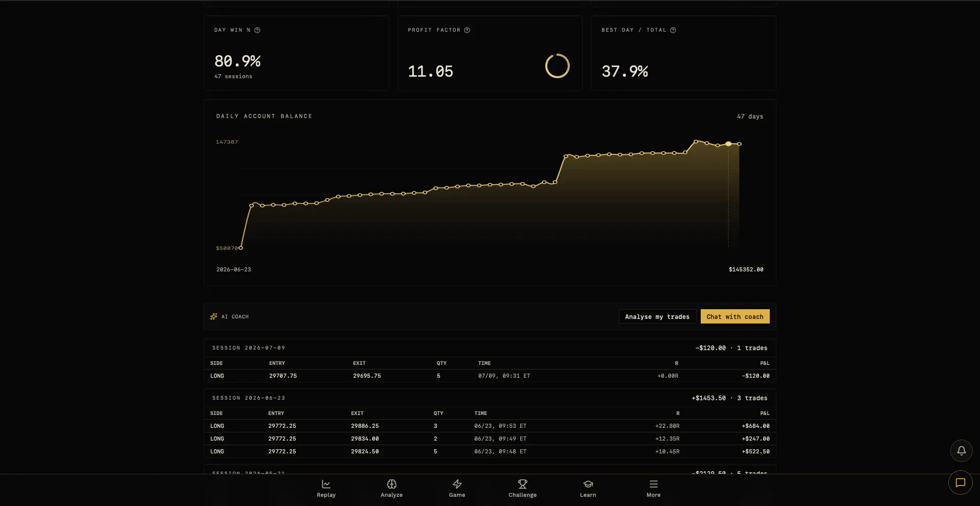Click the 11.05 profit factor value
Image resolution: width=980 pixels, height=506 pixels.
[x=430, y=72]
